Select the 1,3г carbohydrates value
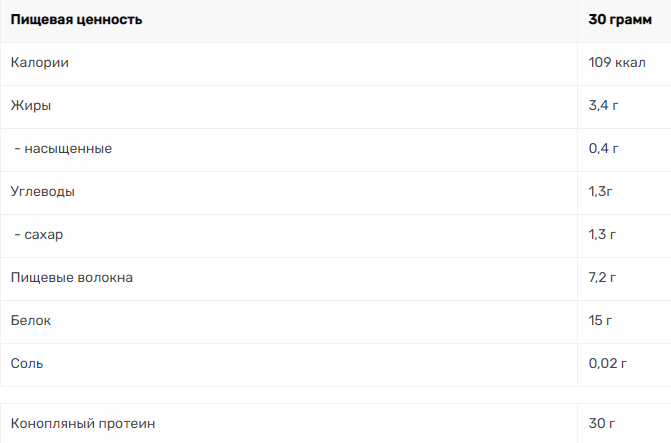This screenshot has width=671, height=443. [x=600, y=191]
